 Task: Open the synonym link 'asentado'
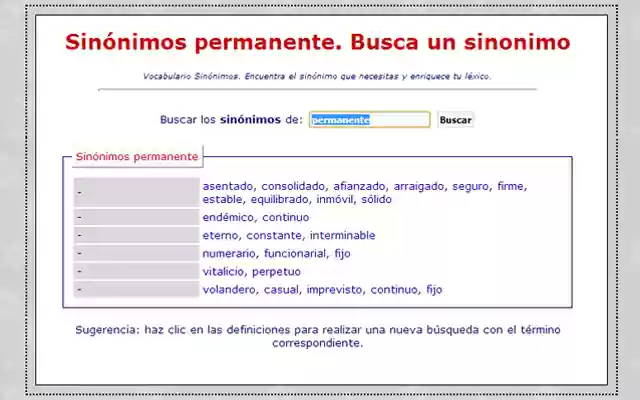pos(228,186)
